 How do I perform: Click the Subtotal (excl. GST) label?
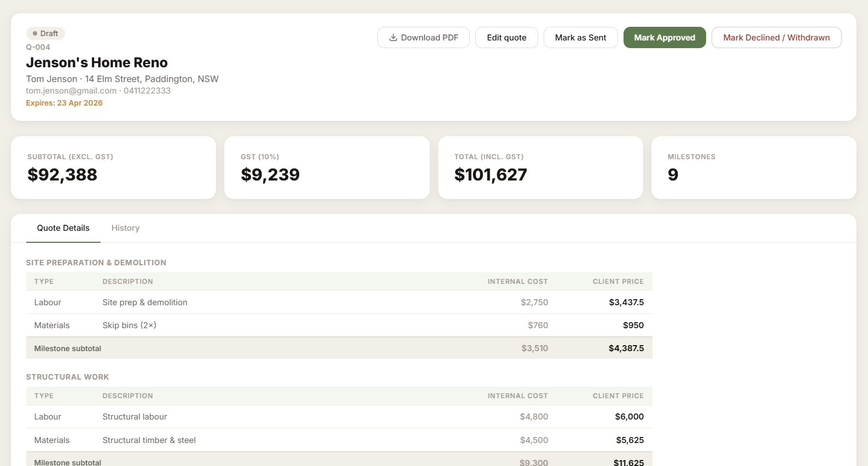(70, 157)
